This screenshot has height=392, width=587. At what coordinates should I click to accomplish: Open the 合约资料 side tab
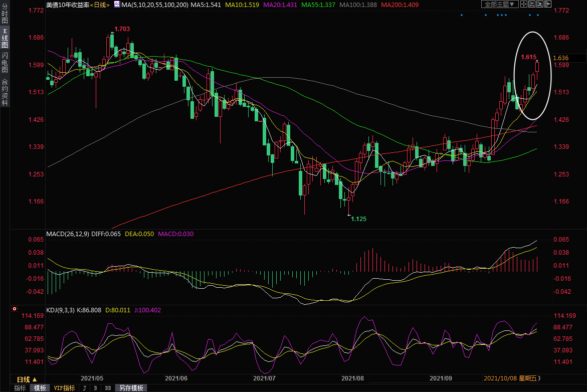pyautogui.click(x=5, y=92)
